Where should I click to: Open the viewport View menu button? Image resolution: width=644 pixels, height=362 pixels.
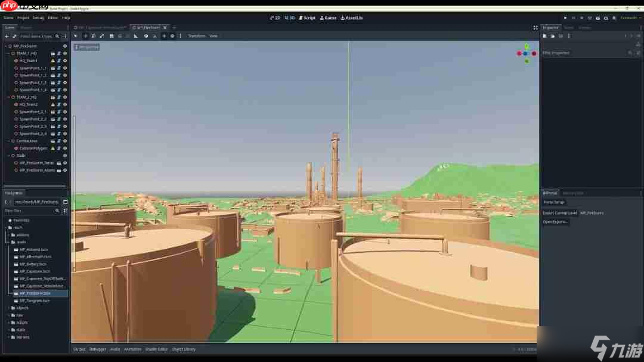213,36
